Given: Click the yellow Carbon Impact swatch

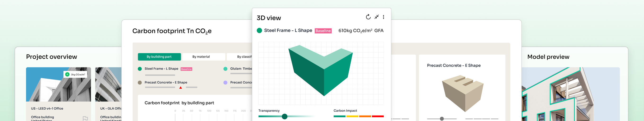Looking at the screenshot, I should (x=352, y=116).
